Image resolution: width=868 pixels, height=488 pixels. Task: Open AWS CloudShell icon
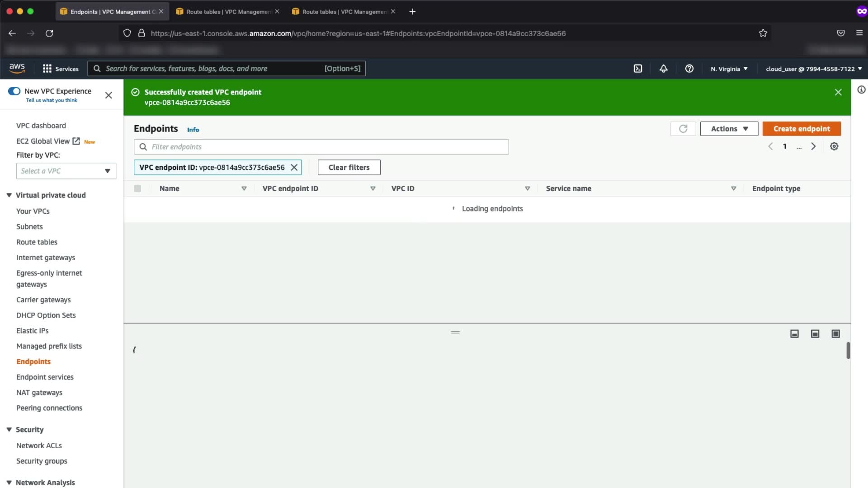pyautogui.click(x=637, y=69)
